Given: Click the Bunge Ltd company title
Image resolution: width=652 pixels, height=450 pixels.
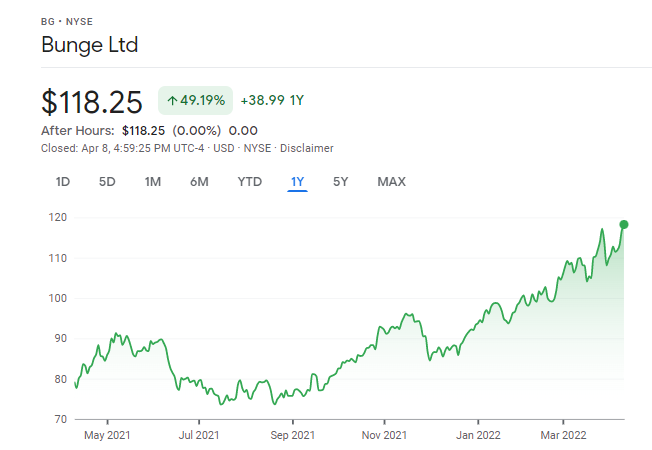Looking at the screenshot, I should [89, 45].
